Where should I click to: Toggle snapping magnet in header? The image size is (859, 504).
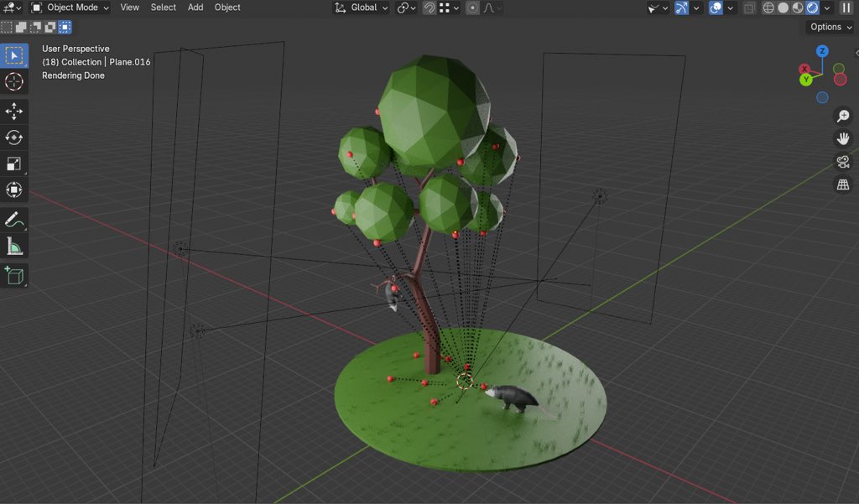pos(429,8)
